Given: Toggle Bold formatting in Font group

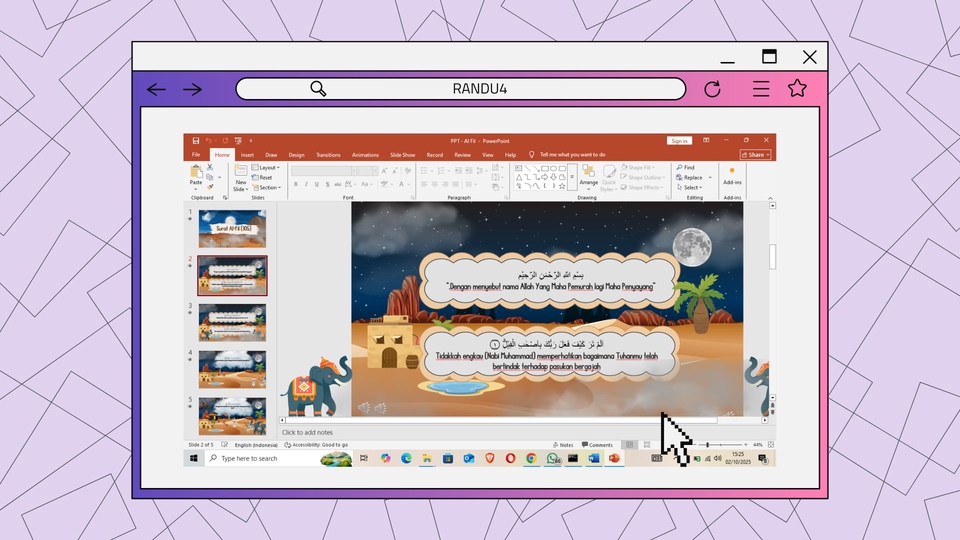Looking at the screenshot, I should [x=295, y=184].
